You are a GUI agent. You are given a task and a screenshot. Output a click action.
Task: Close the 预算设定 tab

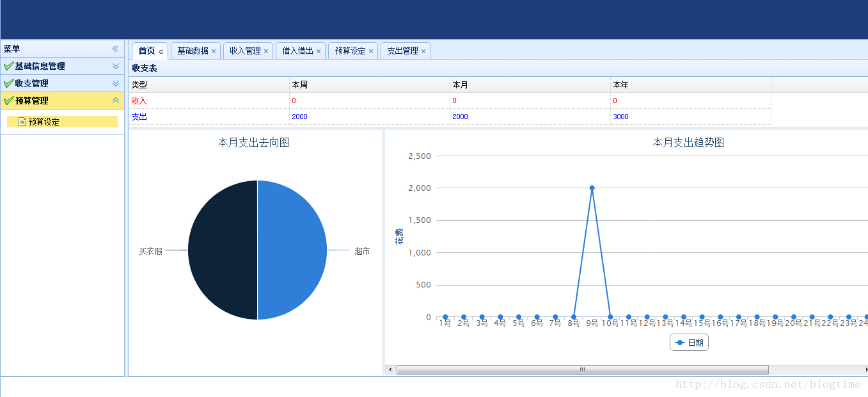[x=371, y=51]
